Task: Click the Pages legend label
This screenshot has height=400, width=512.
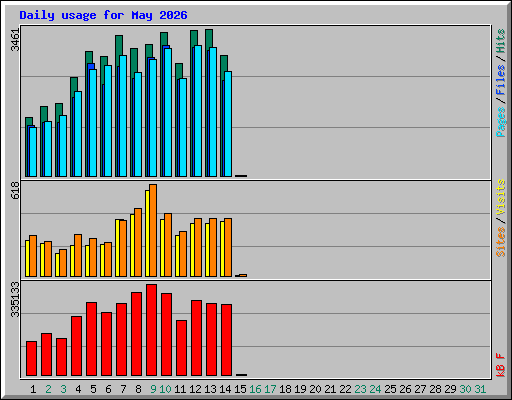Action: [x=500, y=122]
